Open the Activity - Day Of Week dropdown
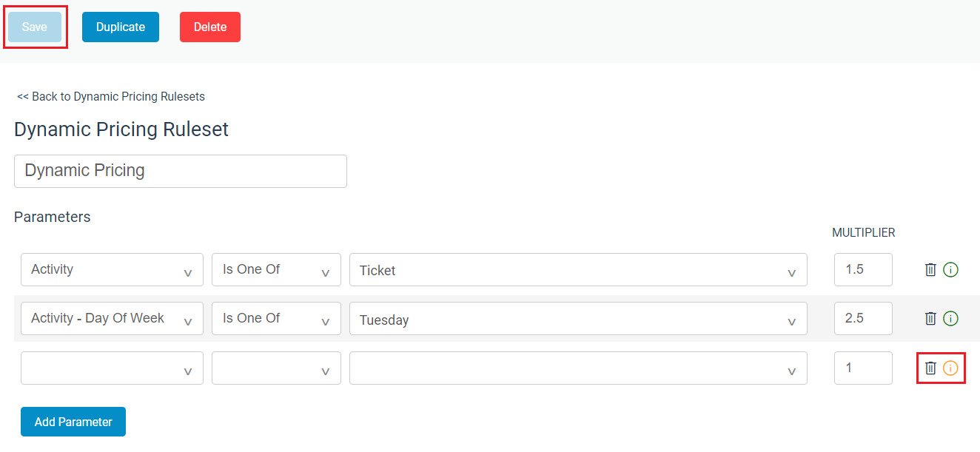The height and width of the screenshot is (452, 980). [x=112, y=319]
